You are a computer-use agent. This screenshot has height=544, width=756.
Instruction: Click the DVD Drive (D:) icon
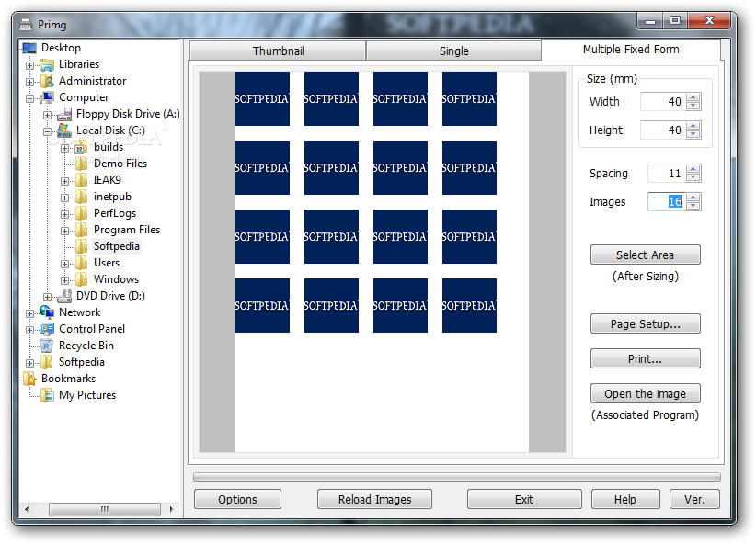[x=64, y=296]
